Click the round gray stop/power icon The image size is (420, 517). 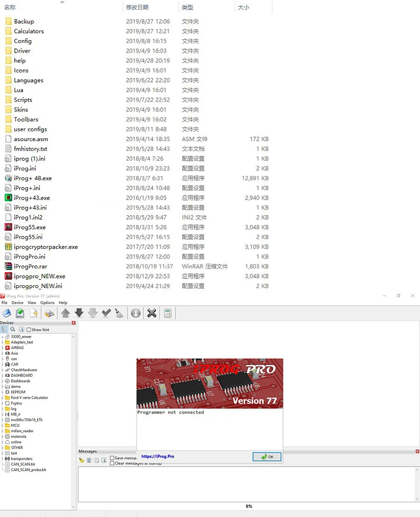pyautogui.click(x=136, y=313)
